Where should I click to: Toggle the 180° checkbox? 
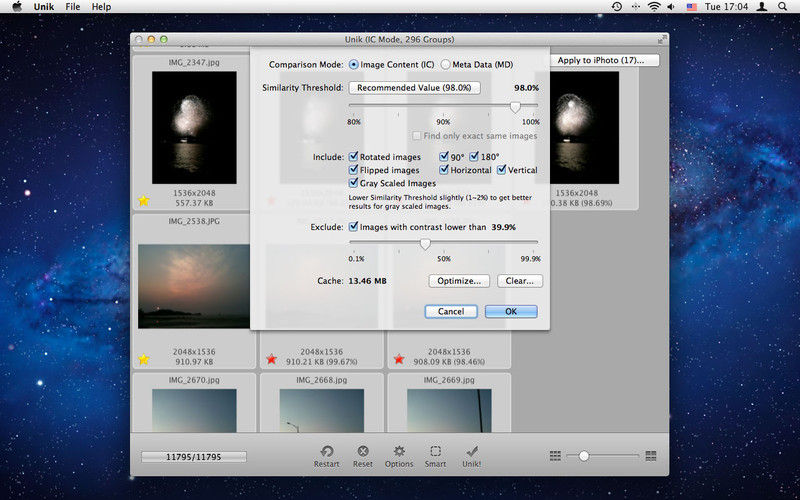[x=474, y=157]
